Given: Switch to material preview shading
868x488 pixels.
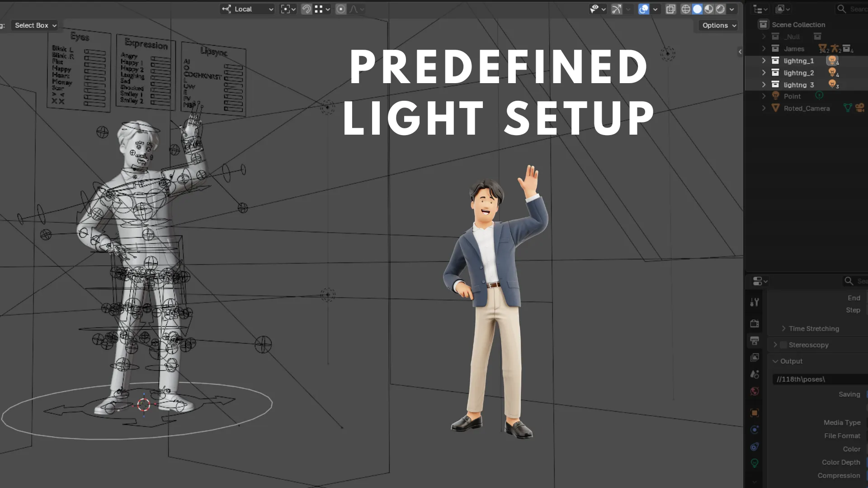Looking at the screenshot, I should [x=709, y=9].
